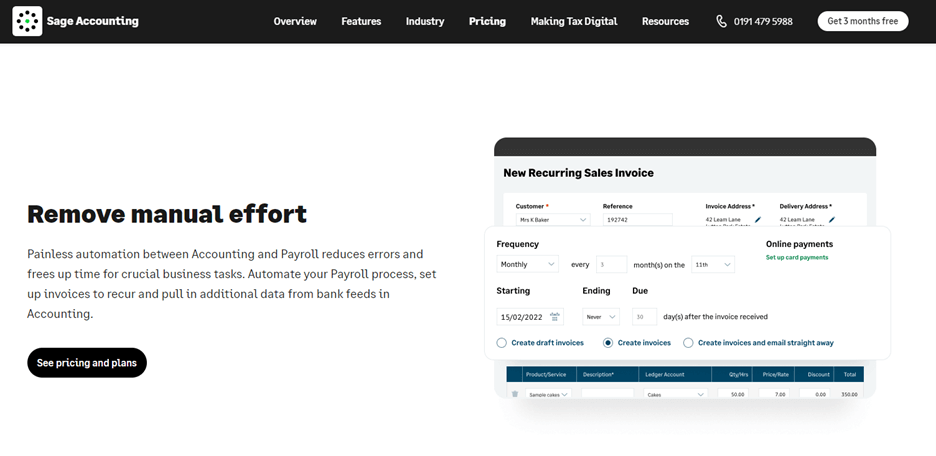Click the Product/Service column header
The image size is (936, 456).
546,375
